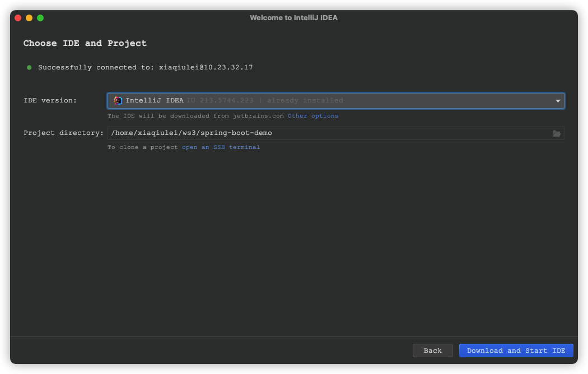Maximize the window with the green title button
Screen dimensions: 588x374
tap(40, 17)
